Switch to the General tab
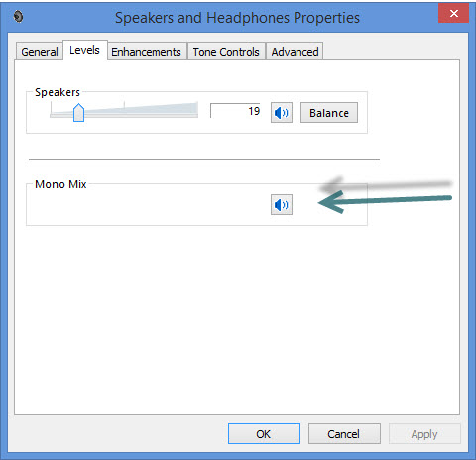This screenshot has width=476, height=460. 40,52
